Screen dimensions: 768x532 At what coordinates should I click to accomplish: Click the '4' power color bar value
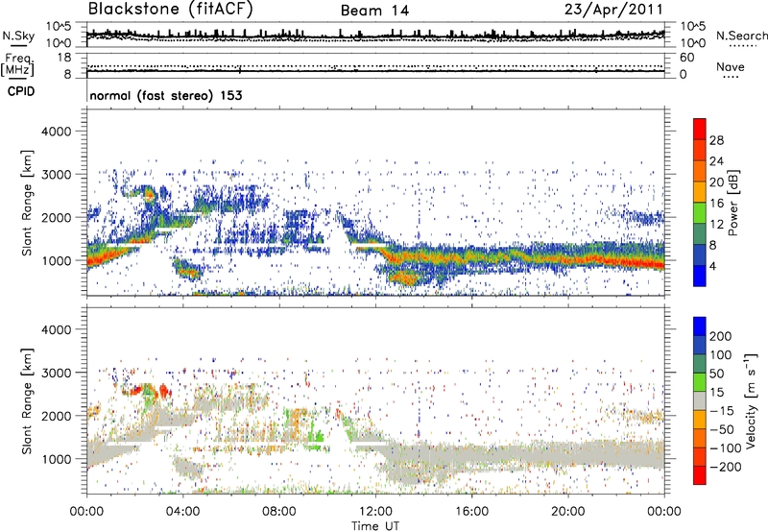[712, 266]
